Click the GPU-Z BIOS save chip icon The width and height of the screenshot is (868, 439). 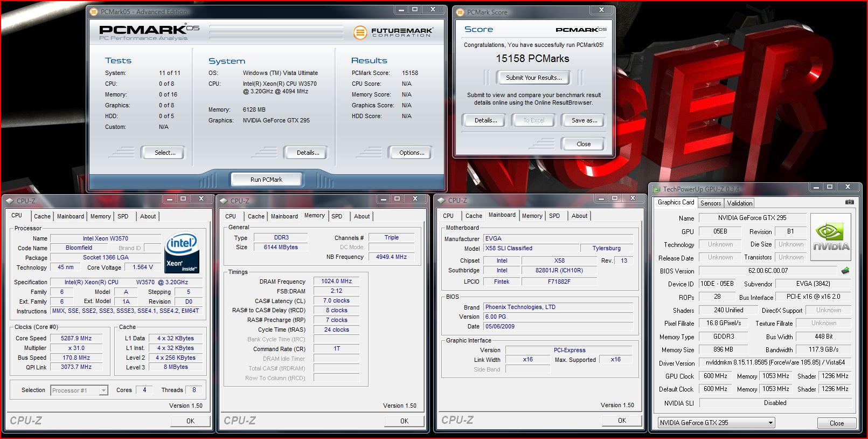[x=845, y=270]
